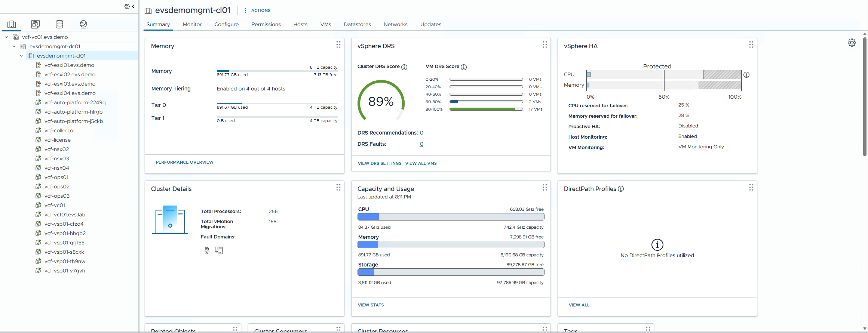This screenshot has height=333, width=868.
Task: Click the CPU usage bar in Capacity
Action: [x=451, y=217]
